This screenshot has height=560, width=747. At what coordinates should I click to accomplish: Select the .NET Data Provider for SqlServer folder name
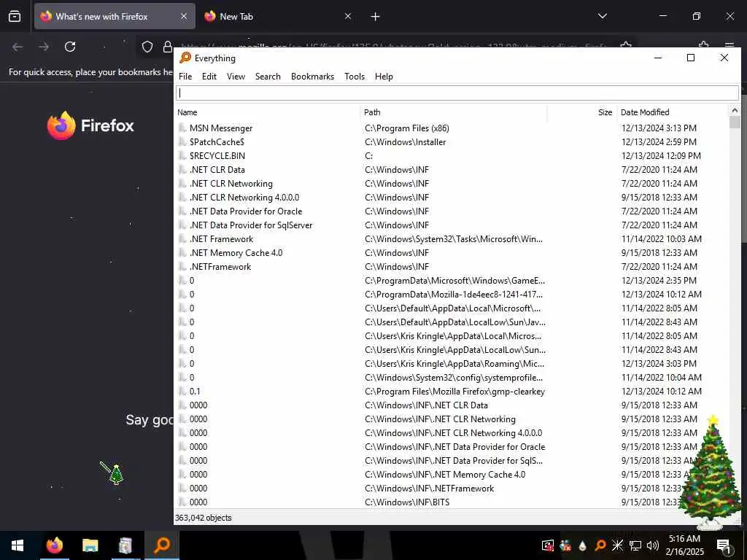pyautogui.click(x=251, y=225)
